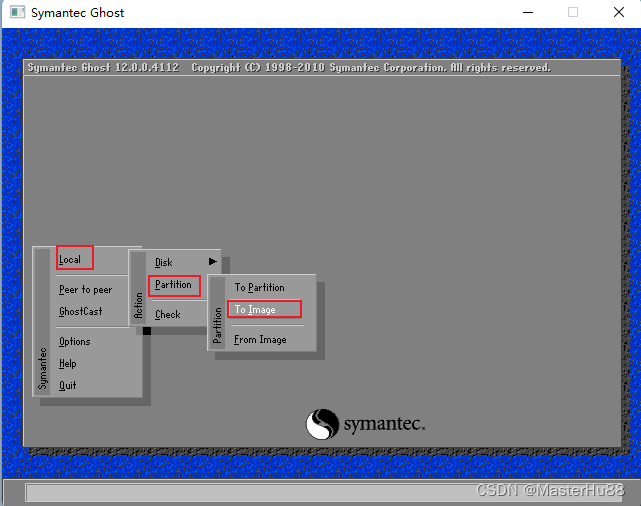Minimize the Symantec Ghost window
The height and width of the screenshot is (506, 641).
528,12
